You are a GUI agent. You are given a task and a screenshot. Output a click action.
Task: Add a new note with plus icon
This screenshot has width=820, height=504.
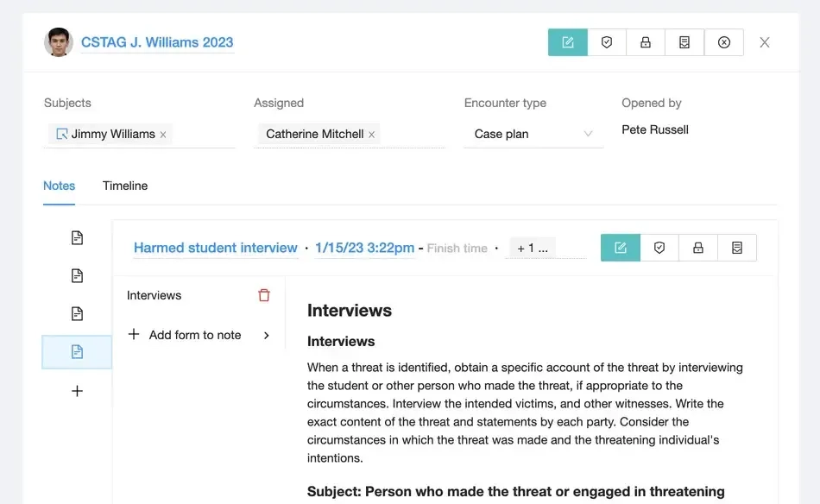click(x=77, y=391)
